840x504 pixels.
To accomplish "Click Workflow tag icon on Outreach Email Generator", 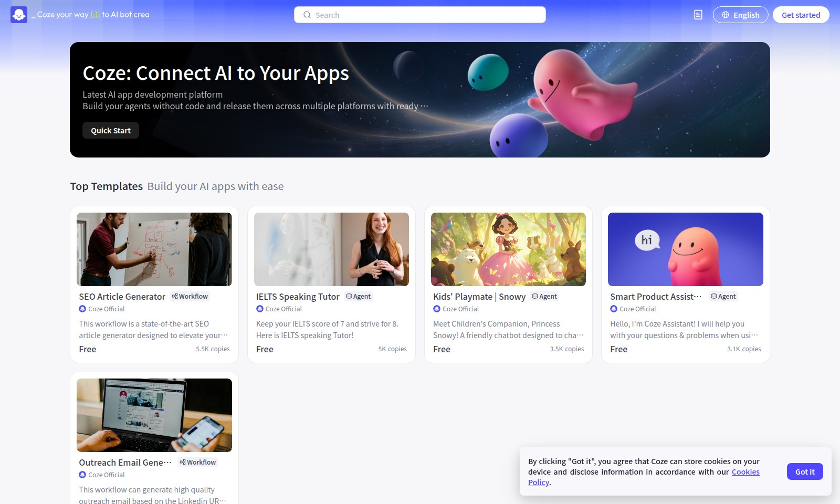I will pyautogui.click(x=183, y=462).
